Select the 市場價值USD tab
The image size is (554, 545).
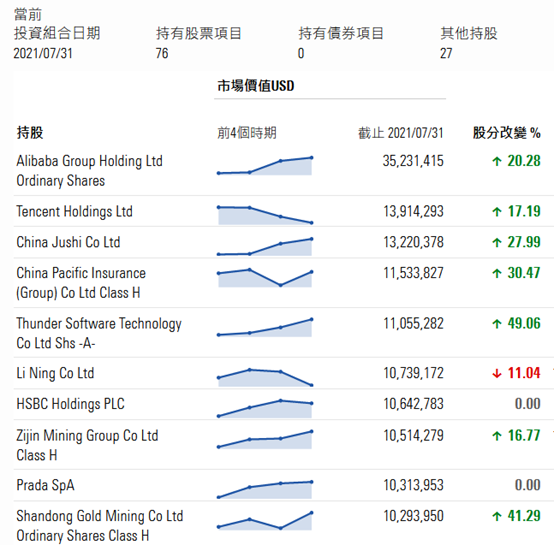pyautogui.click(x=256, y=86)
